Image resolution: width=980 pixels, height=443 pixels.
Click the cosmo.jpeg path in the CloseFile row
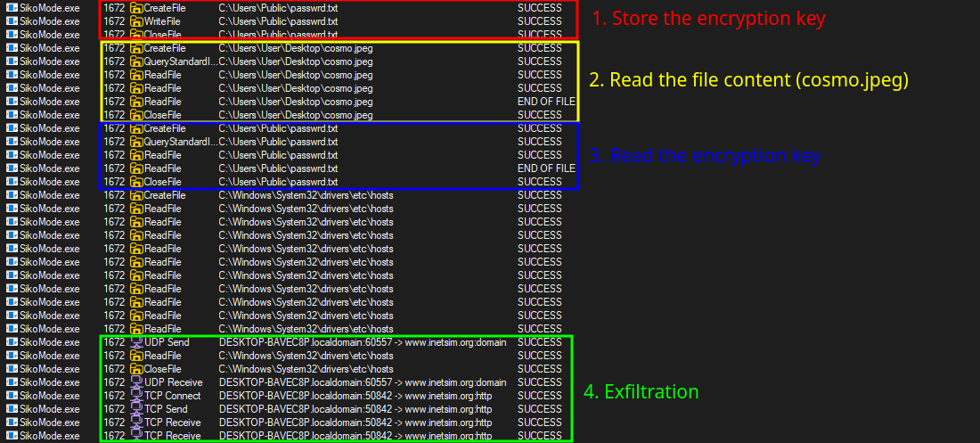(296, 115)
